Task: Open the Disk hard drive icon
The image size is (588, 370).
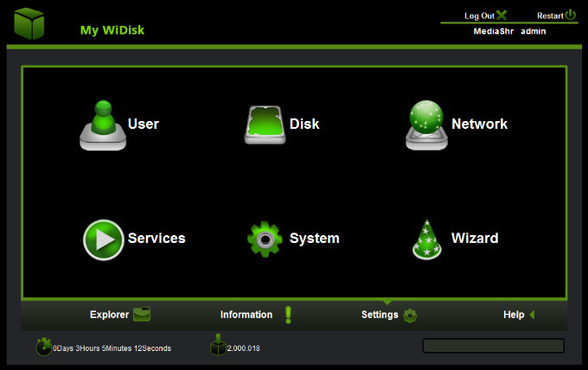Action: tap(265, 124)
